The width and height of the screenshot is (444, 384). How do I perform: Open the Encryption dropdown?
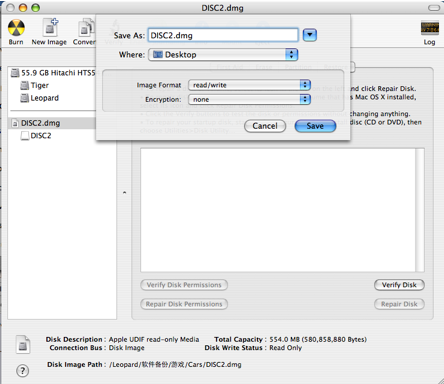(x=249, y=99)
